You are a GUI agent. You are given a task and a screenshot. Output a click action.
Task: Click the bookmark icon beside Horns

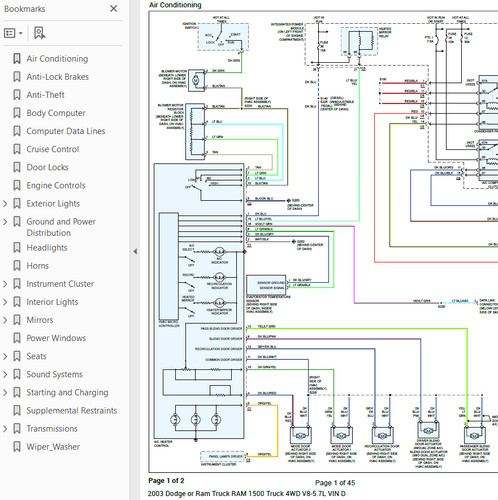click(x=17, y=266)
